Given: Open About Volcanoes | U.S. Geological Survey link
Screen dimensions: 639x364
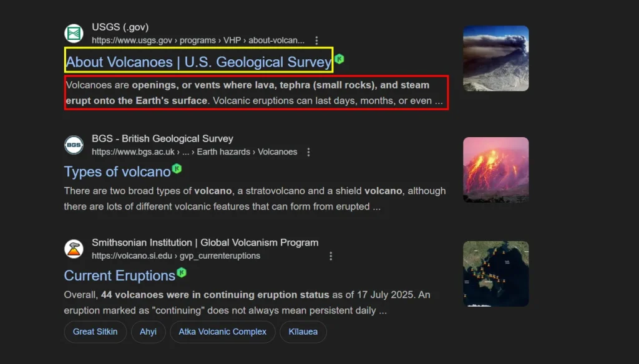Looking at the screenshot, I should coord(198,62).
